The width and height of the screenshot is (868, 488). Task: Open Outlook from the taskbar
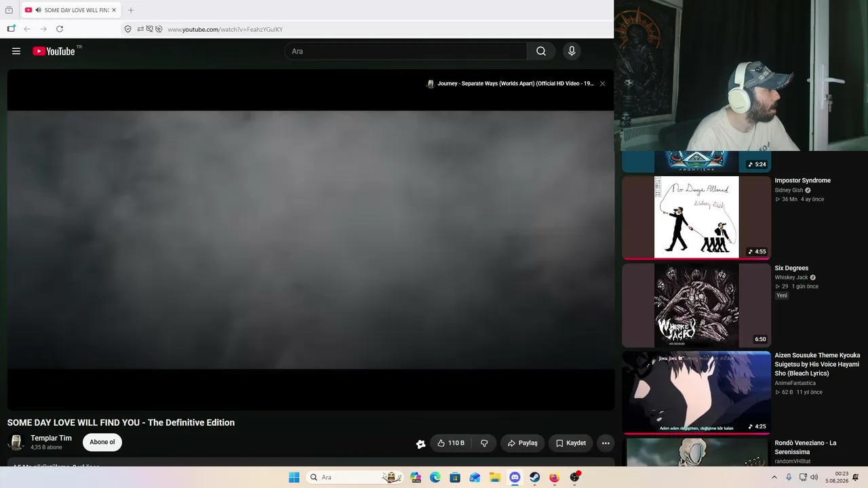475,477
